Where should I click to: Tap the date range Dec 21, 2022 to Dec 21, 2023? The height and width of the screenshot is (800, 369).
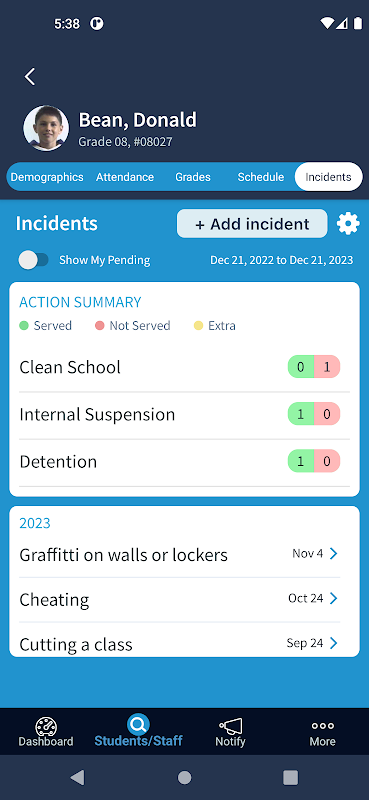click(282, 260)
